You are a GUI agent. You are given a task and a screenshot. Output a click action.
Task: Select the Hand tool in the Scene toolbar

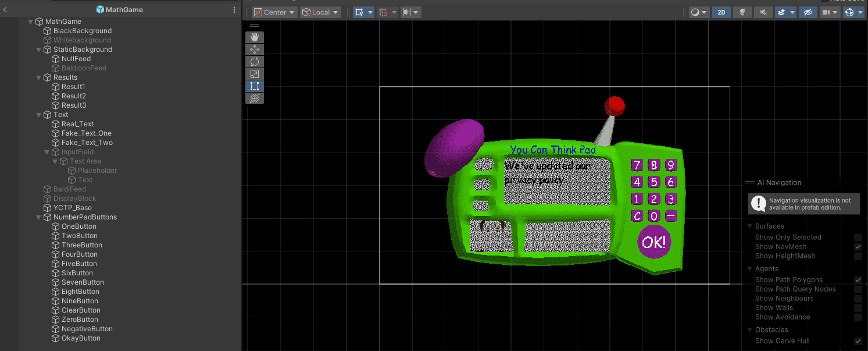[x=254, y=37]
